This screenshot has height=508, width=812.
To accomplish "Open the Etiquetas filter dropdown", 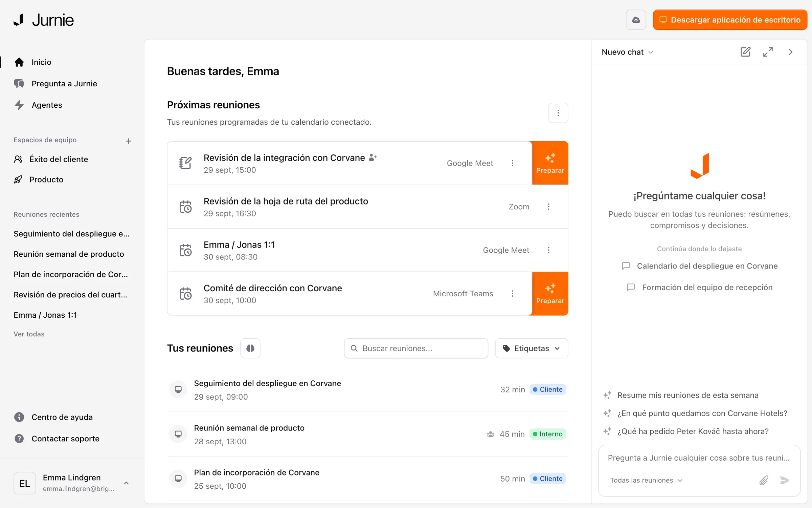I will (532, 348).
